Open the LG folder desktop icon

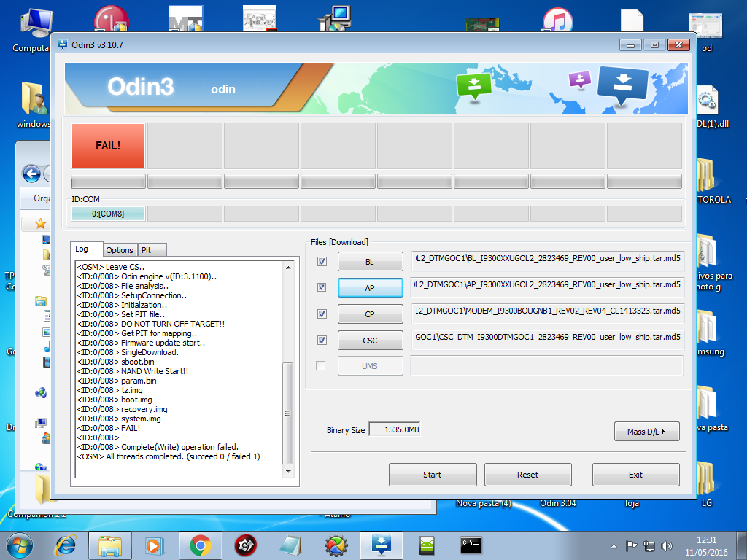tap(707, 485)
